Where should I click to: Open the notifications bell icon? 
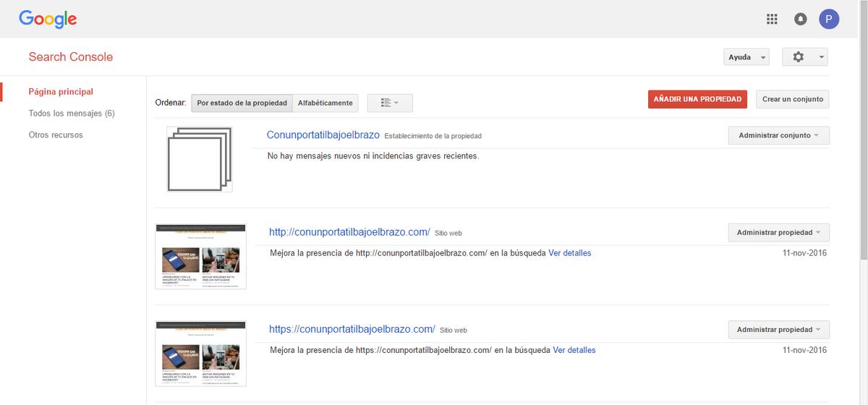point(801,19)
